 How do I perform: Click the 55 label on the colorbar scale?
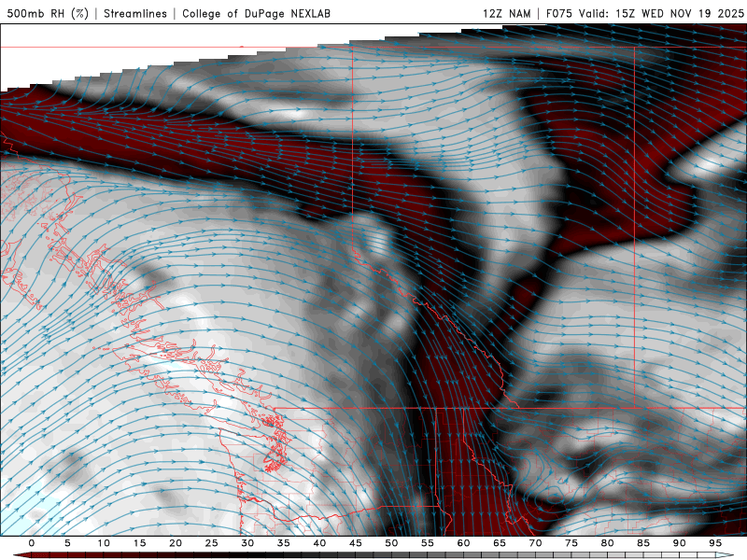coord(428,543)
